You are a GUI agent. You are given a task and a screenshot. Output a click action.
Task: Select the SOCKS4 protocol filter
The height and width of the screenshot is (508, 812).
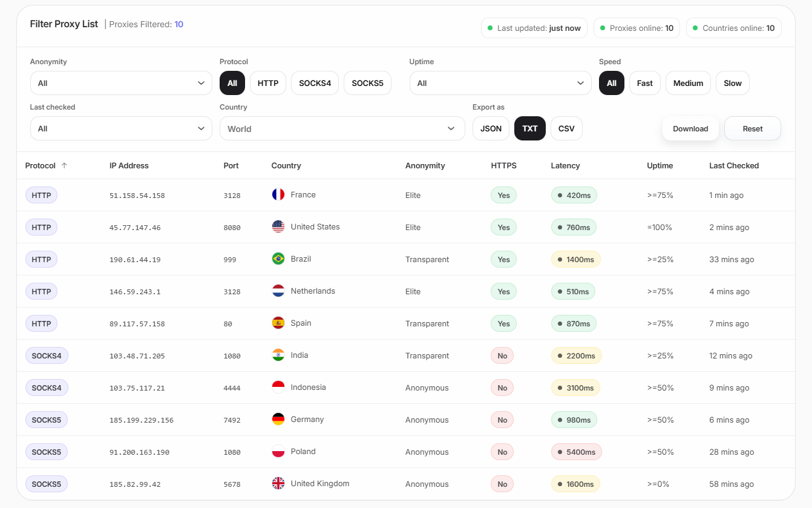(x=315, y=83)
